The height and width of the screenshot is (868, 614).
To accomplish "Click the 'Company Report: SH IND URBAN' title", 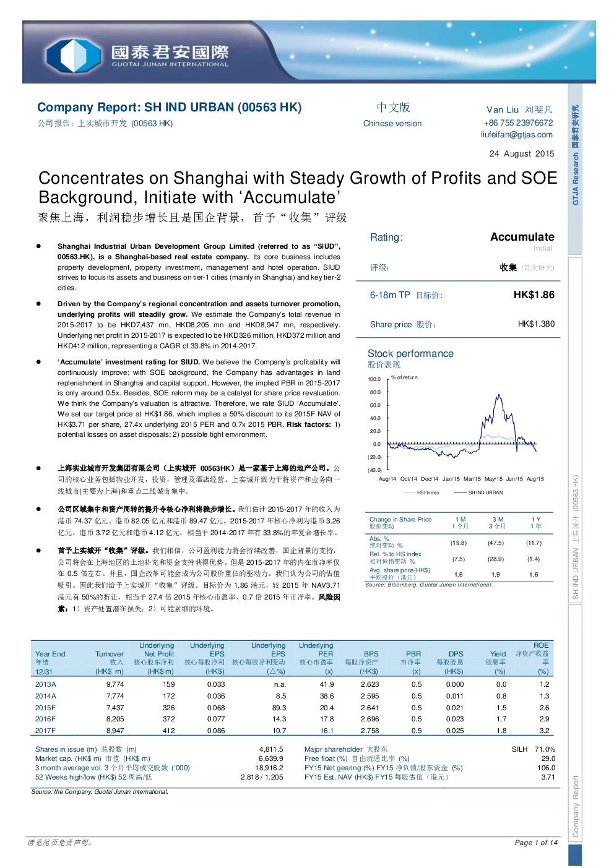I will point(170,108).
